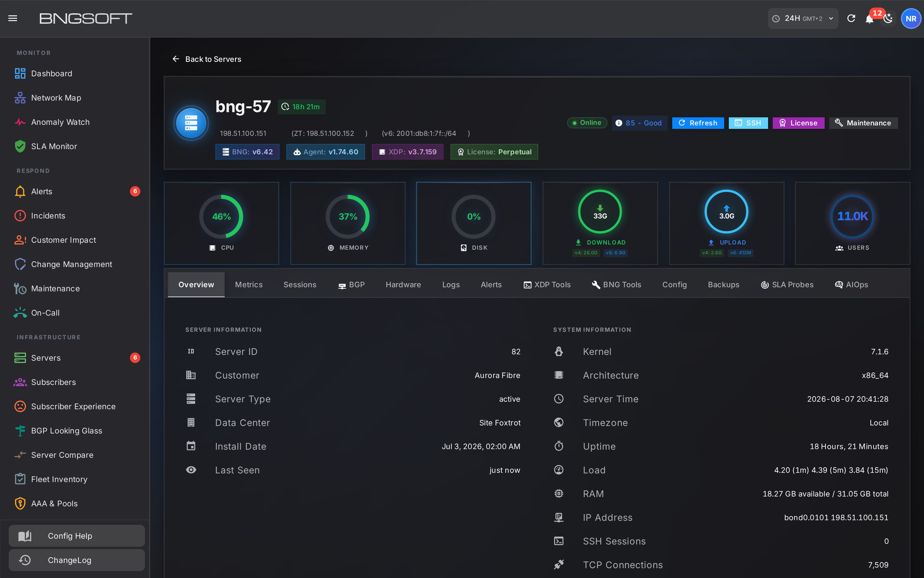Click the Maintenance button in the server header
Image resolution: width=924 pixels, height=578 pixels.
click(863, 123)
